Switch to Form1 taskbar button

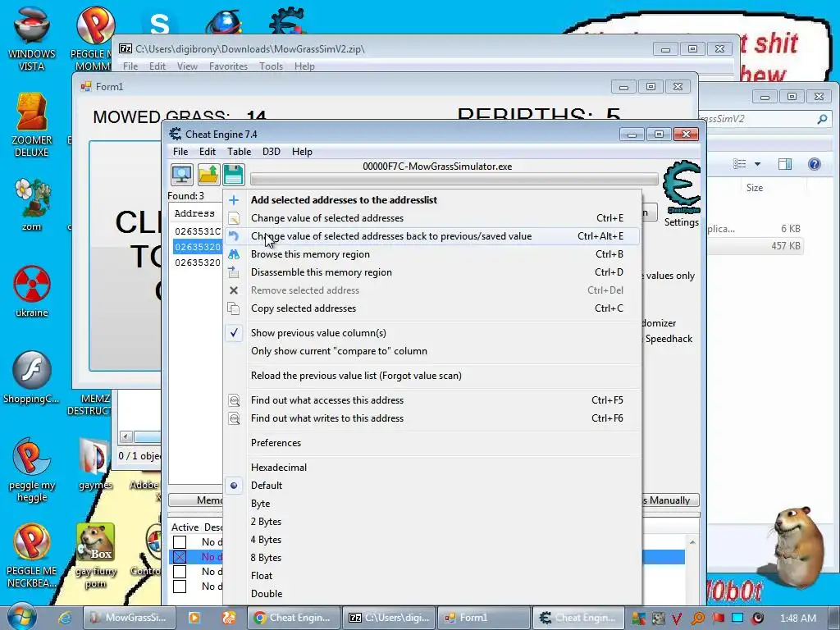click(484, 618)
